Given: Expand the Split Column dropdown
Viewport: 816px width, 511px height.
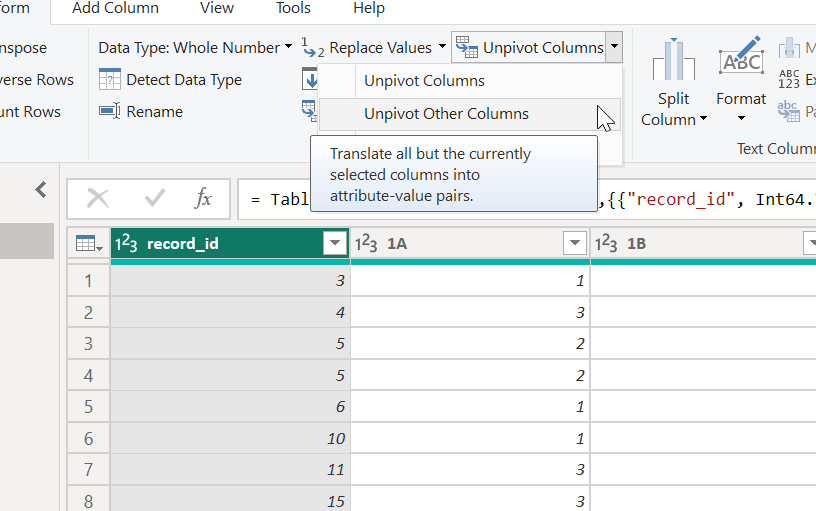Looking at the screenshot, I should click(x=703, y=119).
